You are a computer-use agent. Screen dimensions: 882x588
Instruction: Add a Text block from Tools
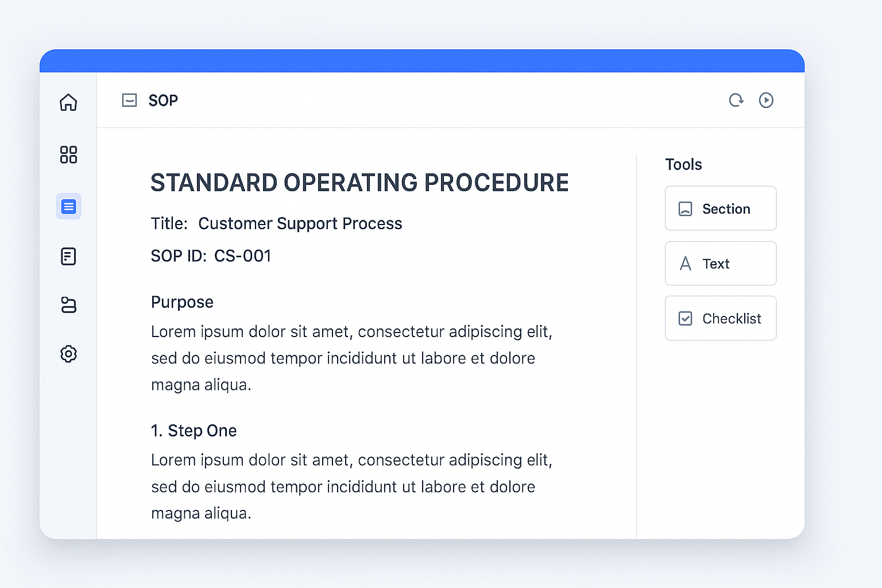[721, 264]
